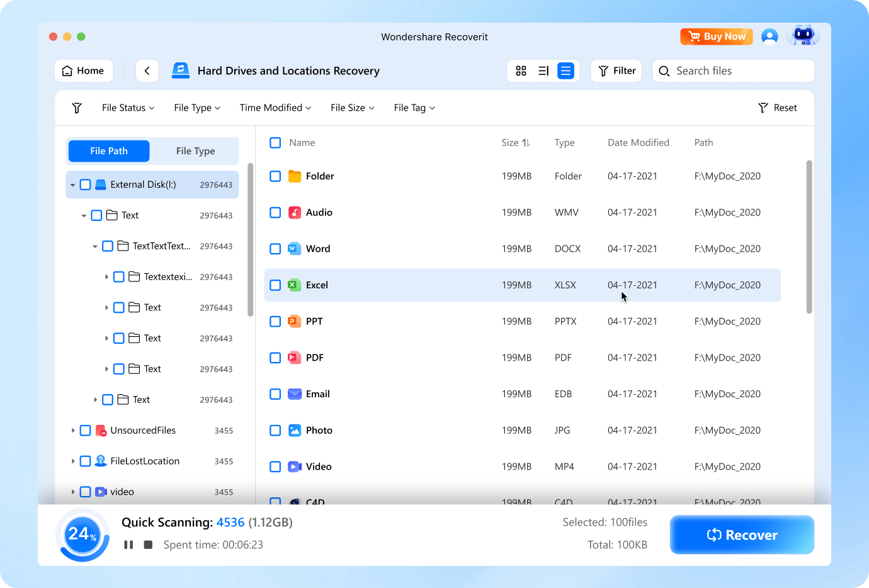
Task: Click the Photo row JPG type cell
Action: tap(562, 430)
